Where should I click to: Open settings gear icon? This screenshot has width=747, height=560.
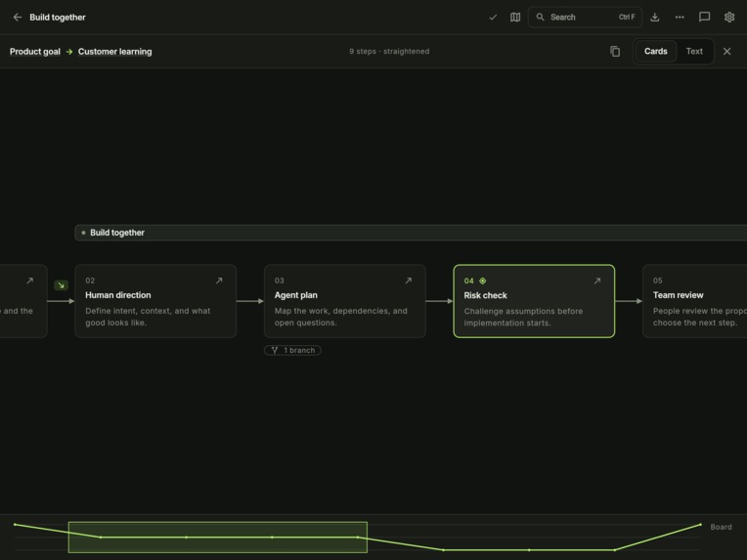pyautogui.click(x=728, y=18)
